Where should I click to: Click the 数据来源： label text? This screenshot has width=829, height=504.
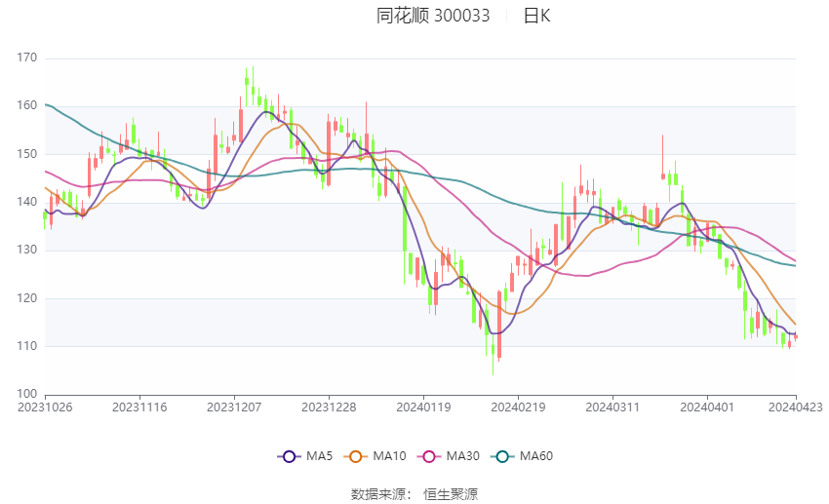(380, 494)
